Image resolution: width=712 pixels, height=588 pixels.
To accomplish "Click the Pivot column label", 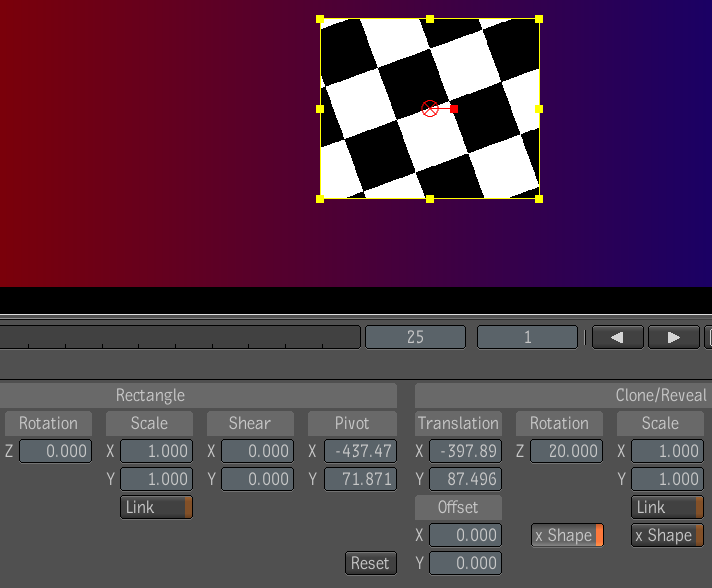I will coord(352,424).
